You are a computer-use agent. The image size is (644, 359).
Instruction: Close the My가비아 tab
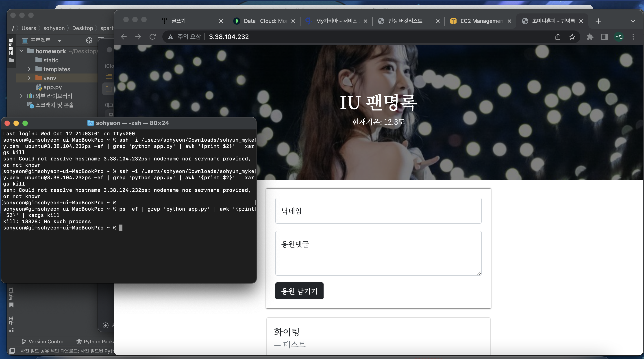(x=365, y=21)
